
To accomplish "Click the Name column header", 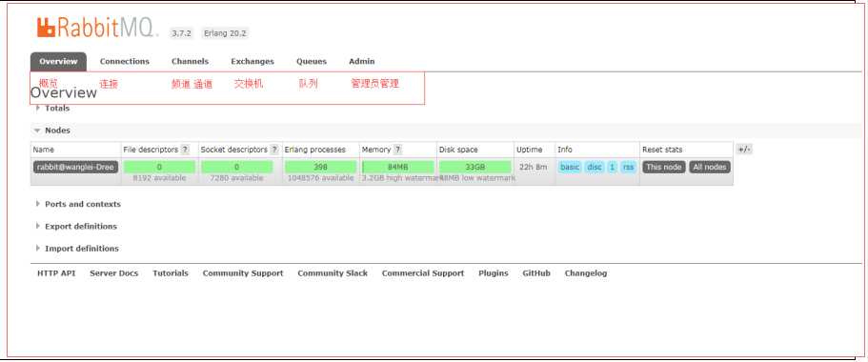I will click(x=44, y=150).
